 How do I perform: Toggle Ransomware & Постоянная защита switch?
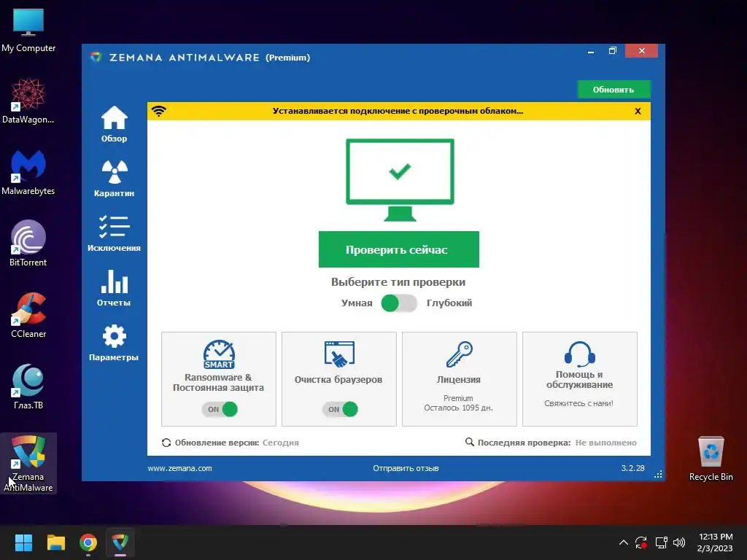220,409
